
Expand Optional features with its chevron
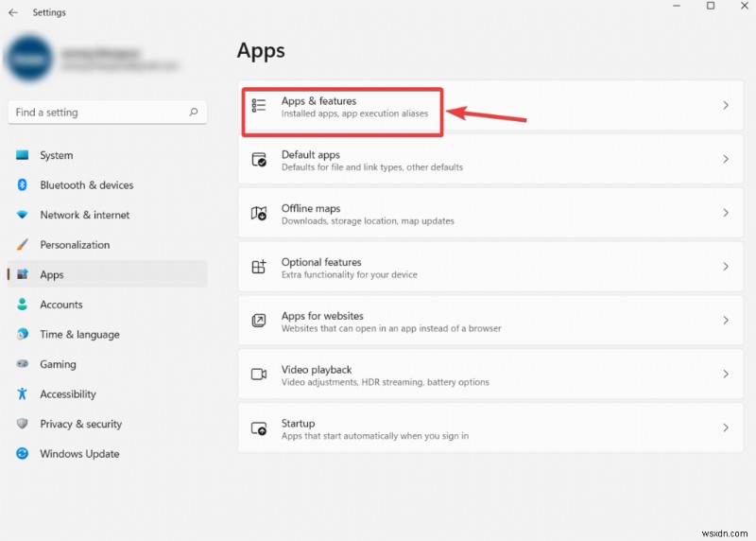(726, 267)
